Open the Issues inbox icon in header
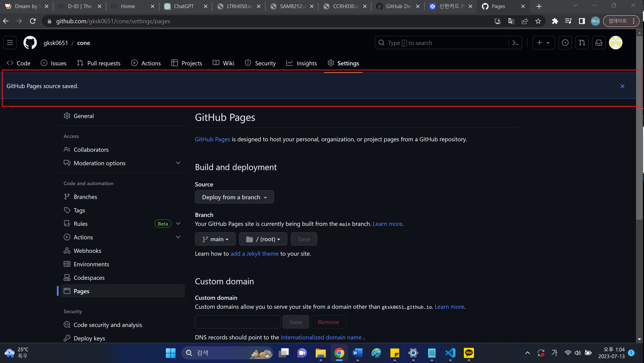 tap(565, 43)
